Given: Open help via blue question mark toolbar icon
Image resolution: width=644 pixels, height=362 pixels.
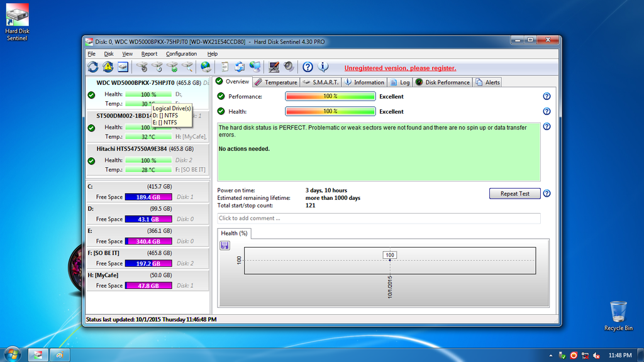Looking at the screenshot, I should click(308, 67).
